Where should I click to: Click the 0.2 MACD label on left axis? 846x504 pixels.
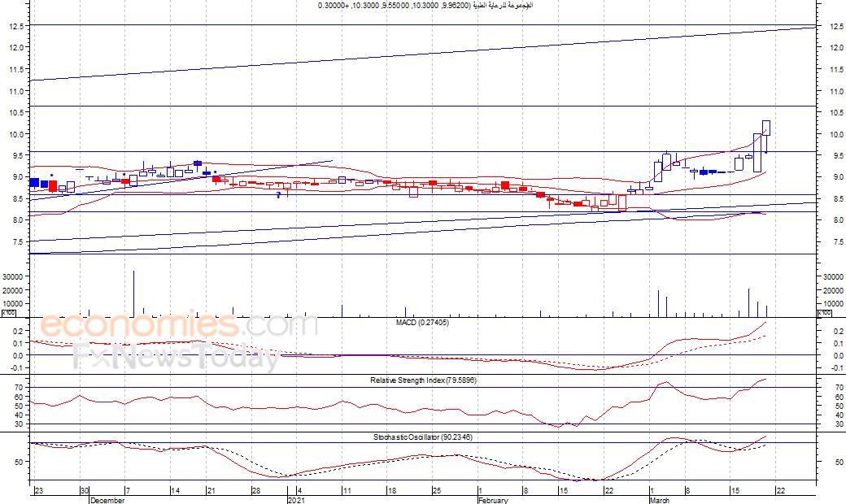[x=19, y=331]
